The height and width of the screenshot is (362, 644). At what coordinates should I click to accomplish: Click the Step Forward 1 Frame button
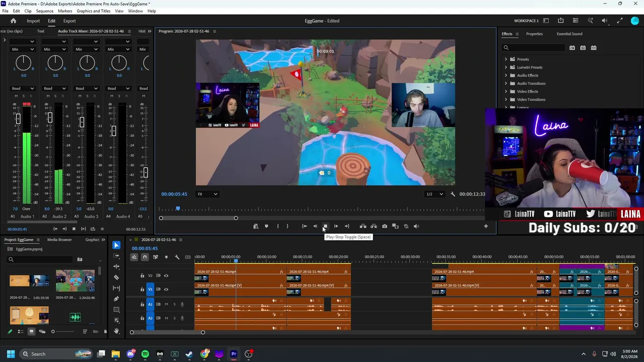[336, 226]
